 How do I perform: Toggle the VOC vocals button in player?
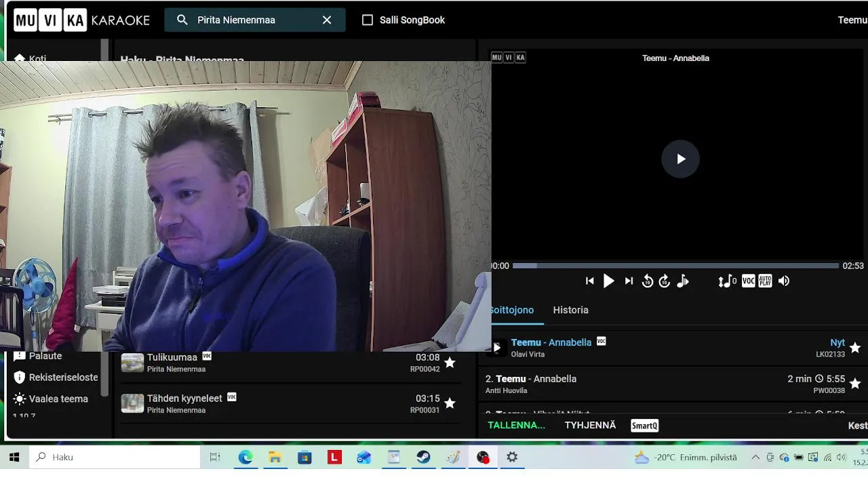coord(748,281)
